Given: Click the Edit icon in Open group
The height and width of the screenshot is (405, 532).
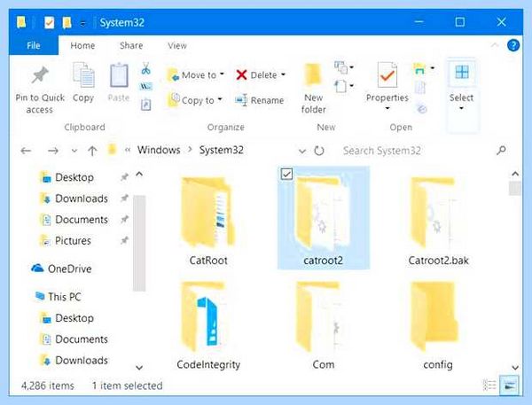Looking at the screenshot, I should [420, 88].
